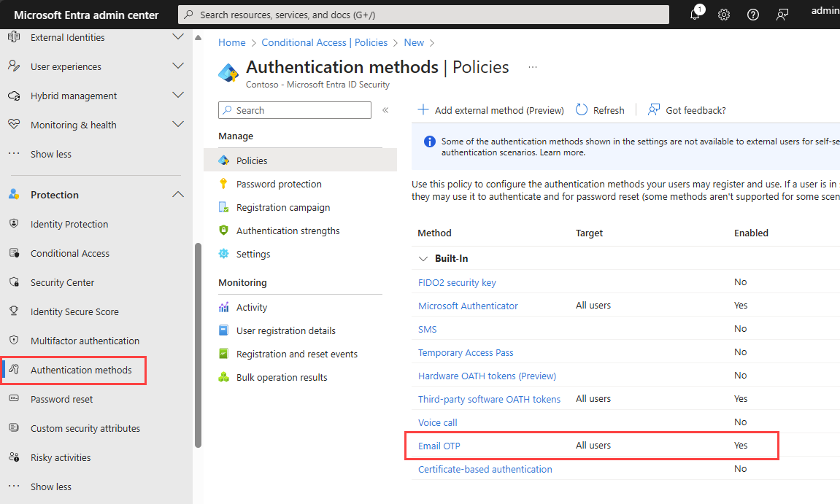The image size is (840, 504).
Task: Collapse the Protection section
Action: coord(177,195)
